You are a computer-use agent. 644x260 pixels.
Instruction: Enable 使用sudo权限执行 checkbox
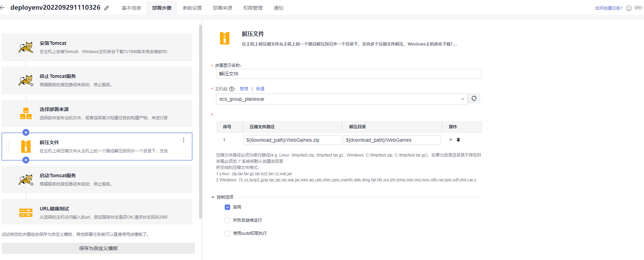point(227,233)
